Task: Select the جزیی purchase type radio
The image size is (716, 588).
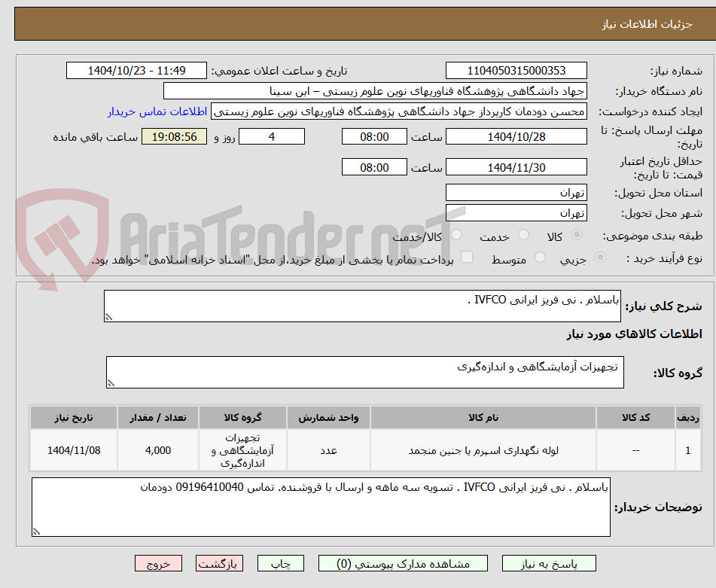Action: pos(601,257)
